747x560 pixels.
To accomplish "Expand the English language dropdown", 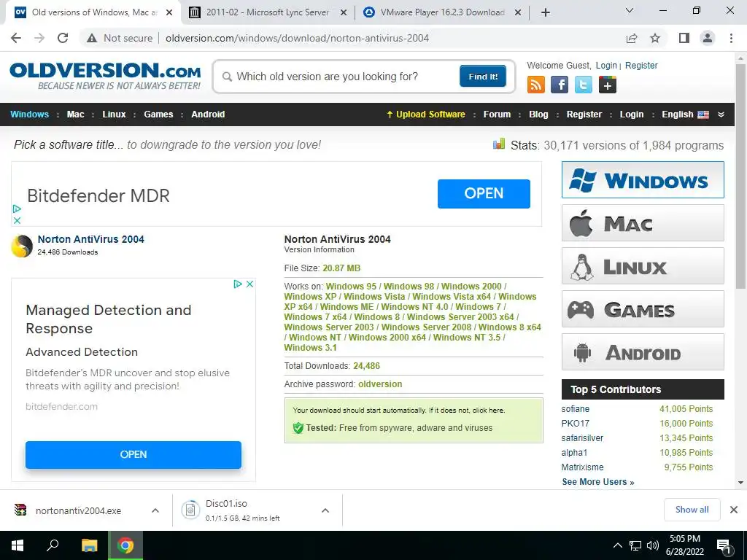I will click(721, 114).
